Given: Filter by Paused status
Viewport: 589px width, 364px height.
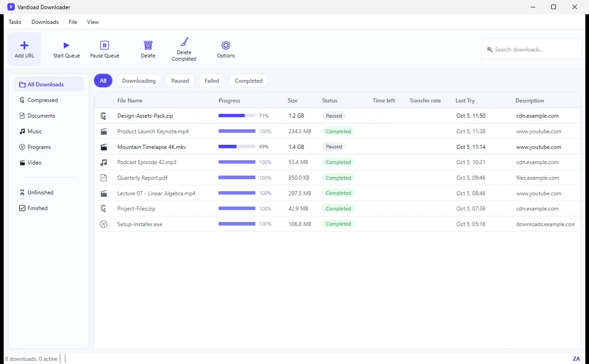Looking at the screenshot, I should point(180,81).
